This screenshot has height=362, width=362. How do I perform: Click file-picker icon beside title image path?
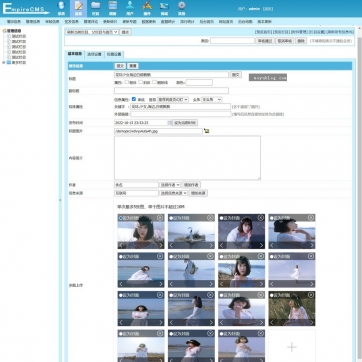207,131
